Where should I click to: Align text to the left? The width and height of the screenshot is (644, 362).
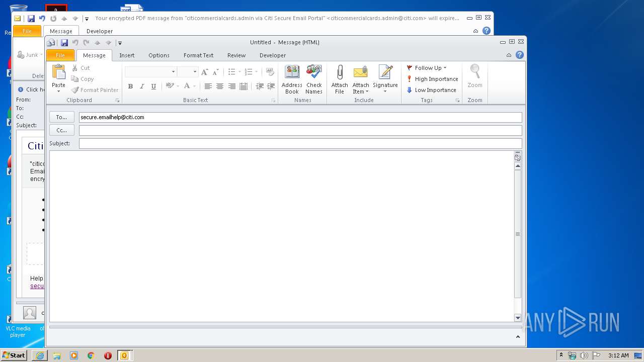(x=208, y=86)
